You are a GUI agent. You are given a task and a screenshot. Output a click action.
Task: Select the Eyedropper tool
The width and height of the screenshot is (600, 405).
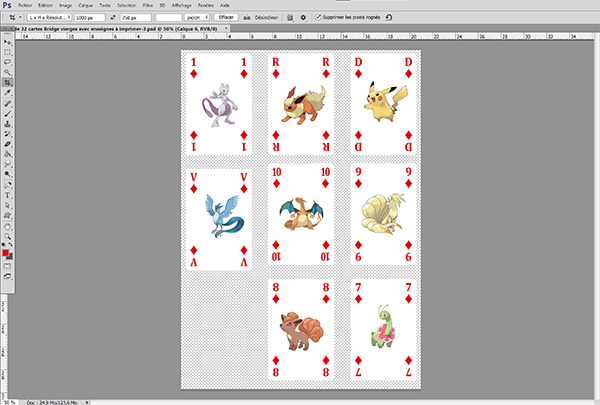click(7, 93)
